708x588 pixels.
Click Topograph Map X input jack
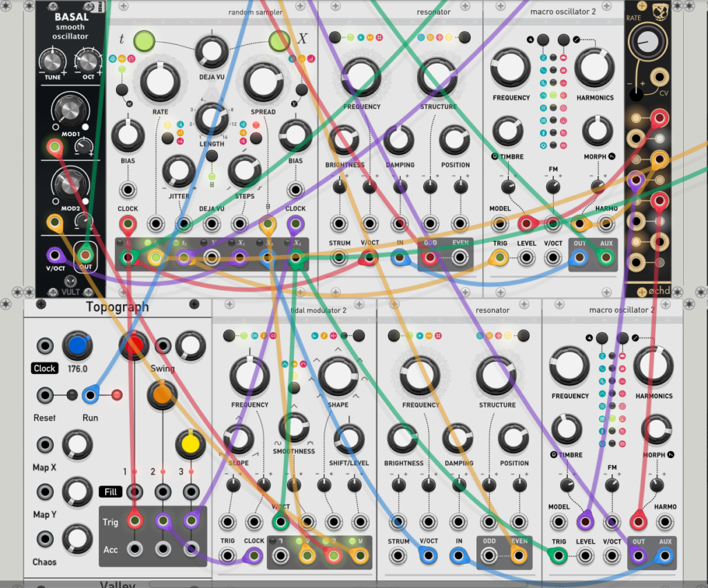point(45,444)
